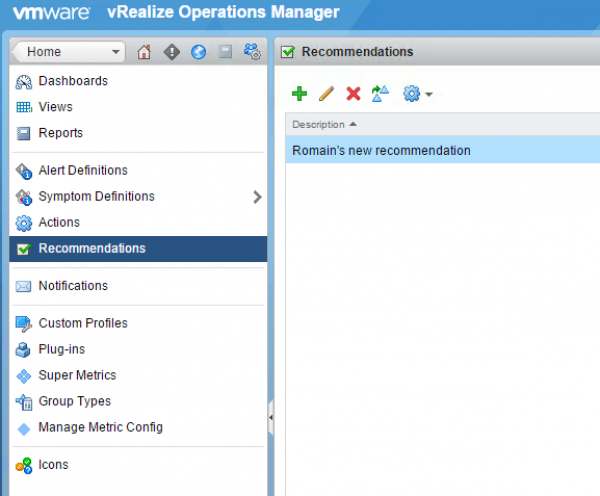Open the gear settings dropdown
The image size is (600, 496).
pos(417,93)
